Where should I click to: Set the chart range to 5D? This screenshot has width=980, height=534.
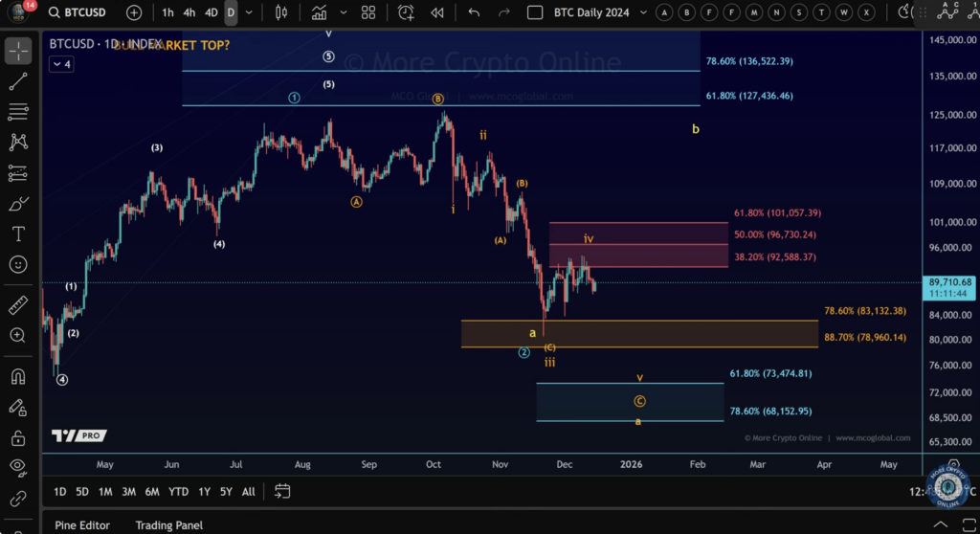82,492
